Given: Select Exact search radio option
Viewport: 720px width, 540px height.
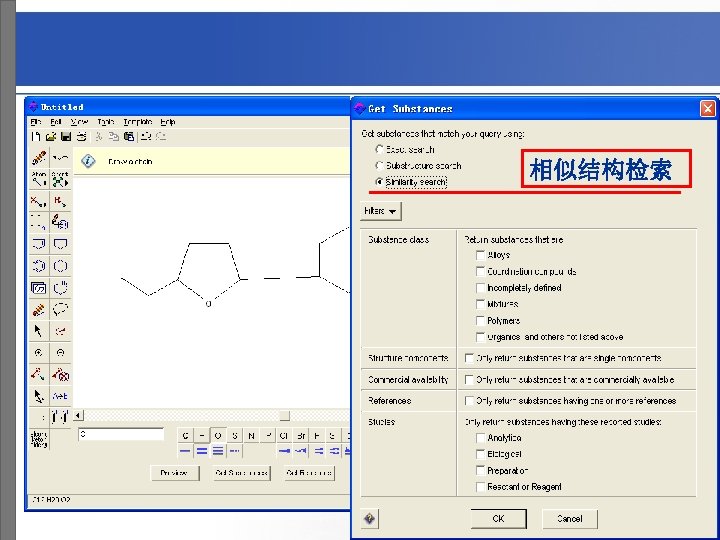Looking at the screenshot, I should click(379, 149).
